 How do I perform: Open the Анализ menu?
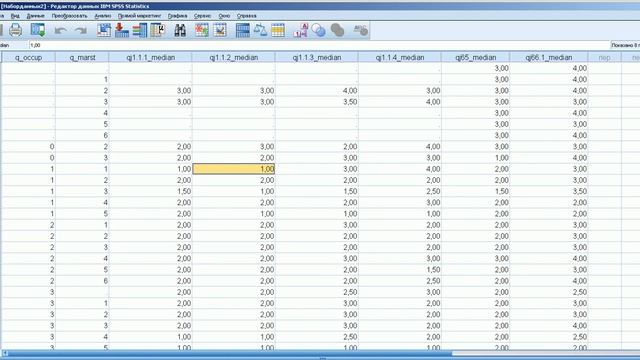coord(102,16)
